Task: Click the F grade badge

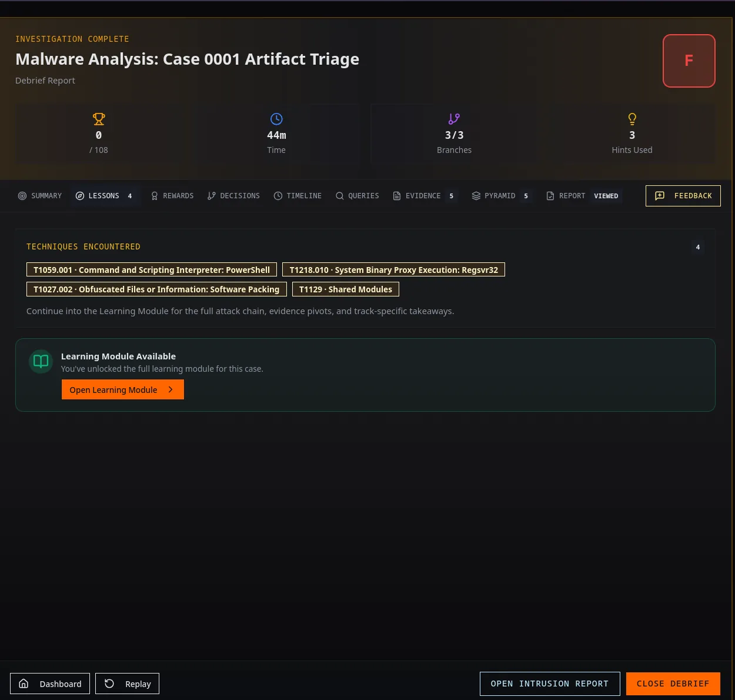Action: tap(689, 61)
